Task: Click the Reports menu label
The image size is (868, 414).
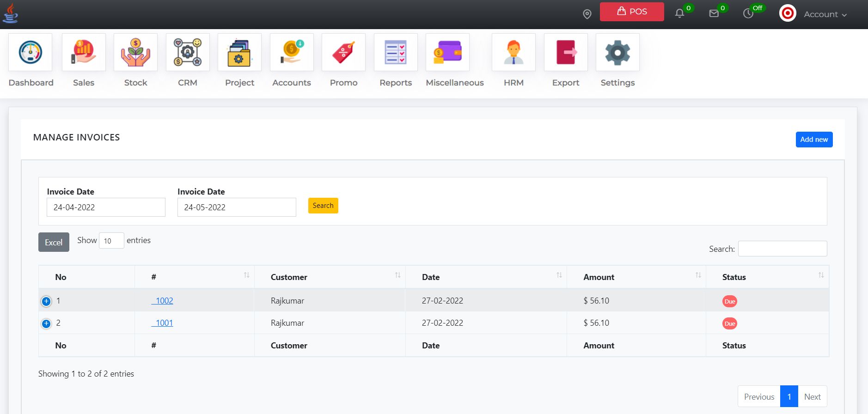Action: click(396, 83)
